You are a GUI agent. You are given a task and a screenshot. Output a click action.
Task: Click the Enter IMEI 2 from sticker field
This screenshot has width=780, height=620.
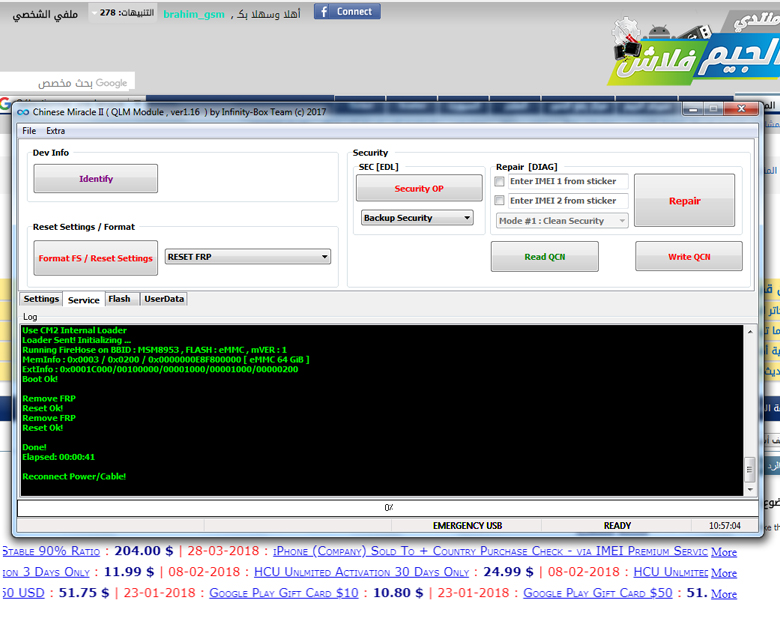[568, 201]
